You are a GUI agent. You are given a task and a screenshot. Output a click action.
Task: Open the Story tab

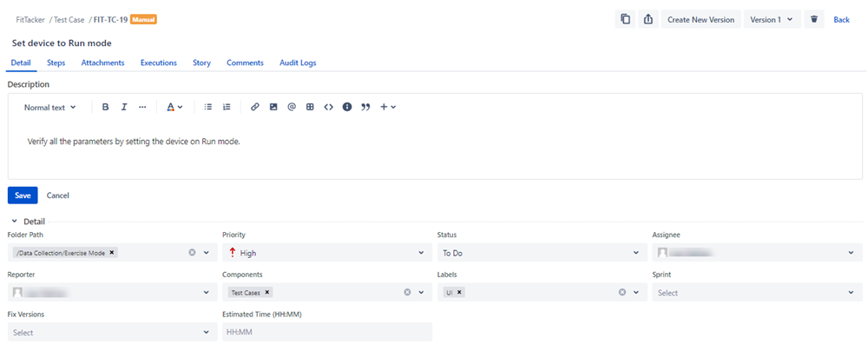tap(201, 63)
